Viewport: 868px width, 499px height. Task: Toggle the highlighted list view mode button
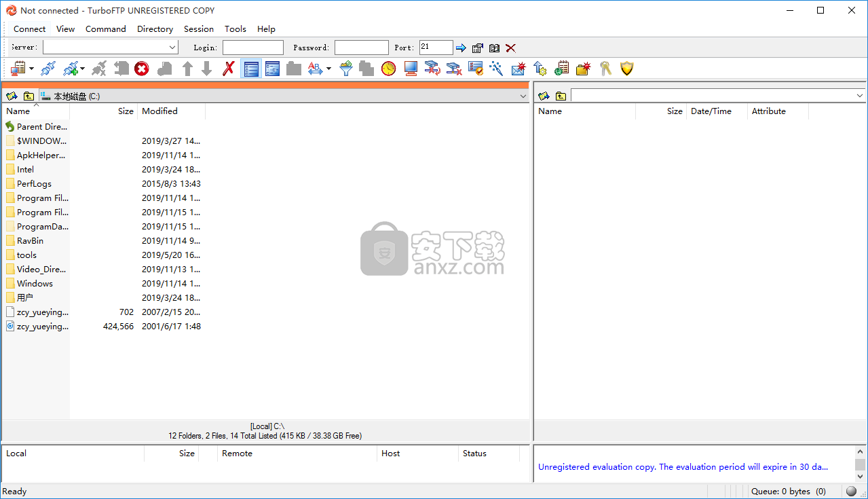point(251,69)
